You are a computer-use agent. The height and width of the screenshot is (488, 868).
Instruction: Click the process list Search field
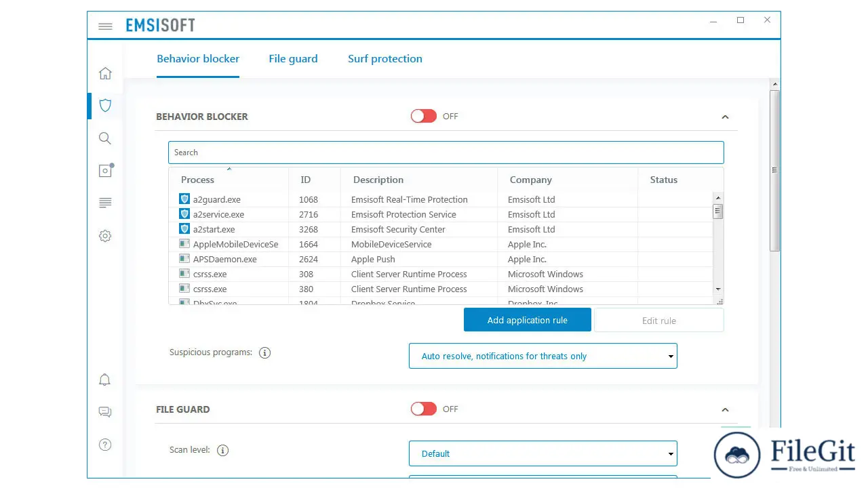coord(446,152)
